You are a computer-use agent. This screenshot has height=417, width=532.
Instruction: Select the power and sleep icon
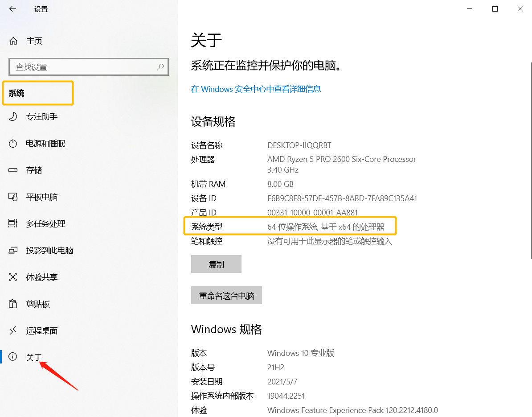13,143
